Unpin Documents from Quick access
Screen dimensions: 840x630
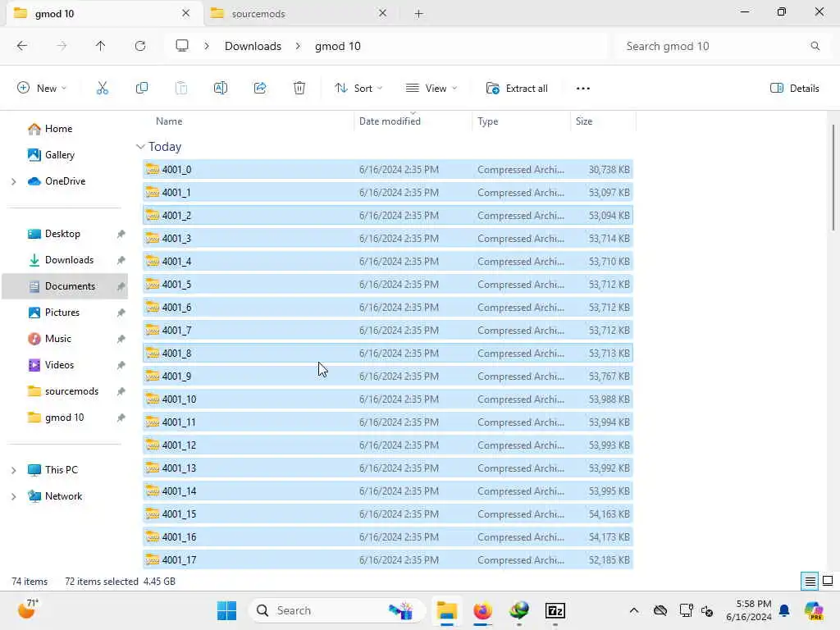(121, 286)
